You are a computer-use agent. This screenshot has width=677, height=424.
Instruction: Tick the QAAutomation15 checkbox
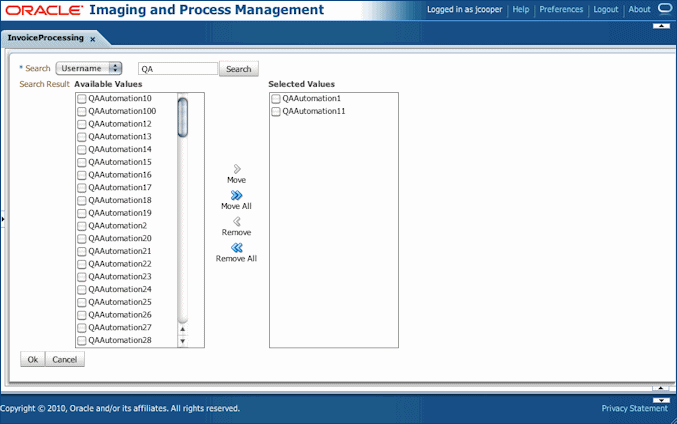(x=82, y=162)
